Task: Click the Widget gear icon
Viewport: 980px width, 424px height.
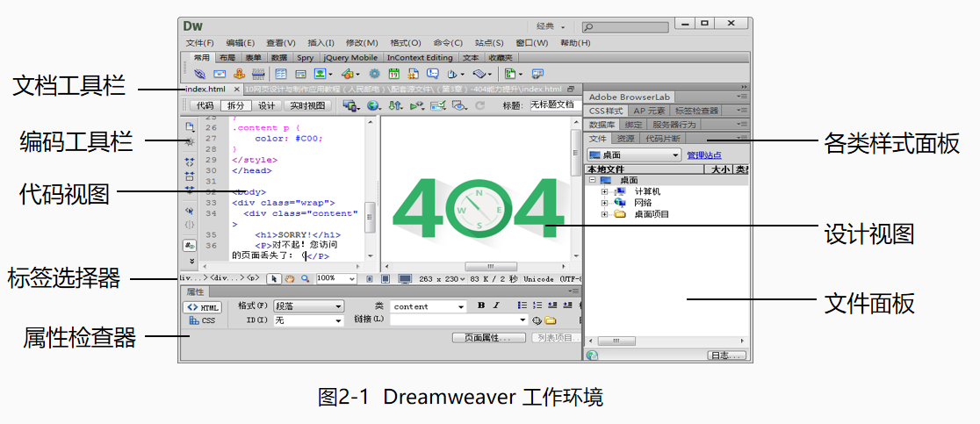Action: pyautogui.click(x=374, y=74)
